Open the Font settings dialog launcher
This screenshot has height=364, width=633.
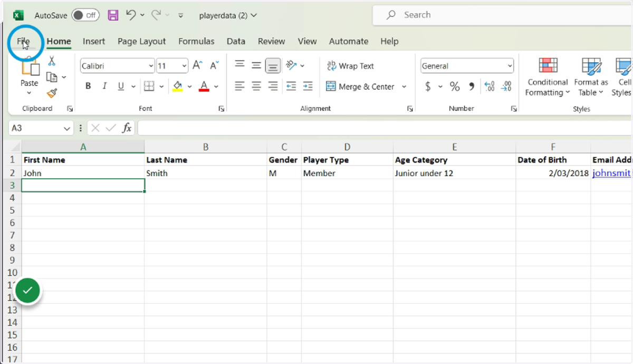pos(221,109)
